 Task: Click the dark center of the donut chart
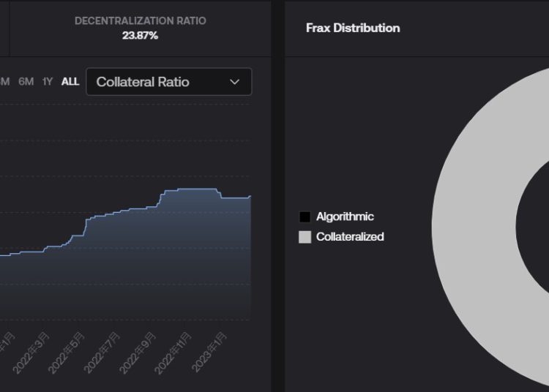click(x=538, y=219)
